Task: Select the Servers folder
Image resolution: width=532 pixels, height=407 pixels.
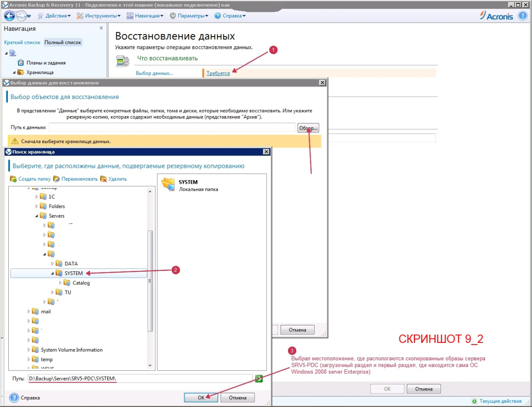Action: click(x=57, y=216)
